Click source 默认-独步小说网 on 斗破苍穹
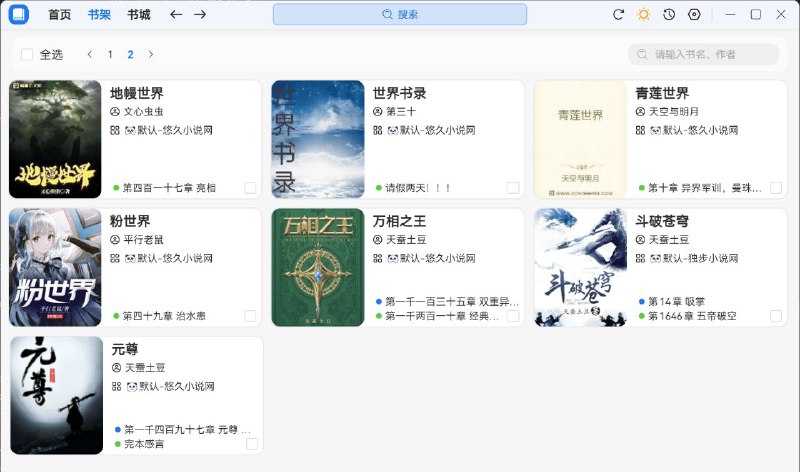 (x=694, y=258)
